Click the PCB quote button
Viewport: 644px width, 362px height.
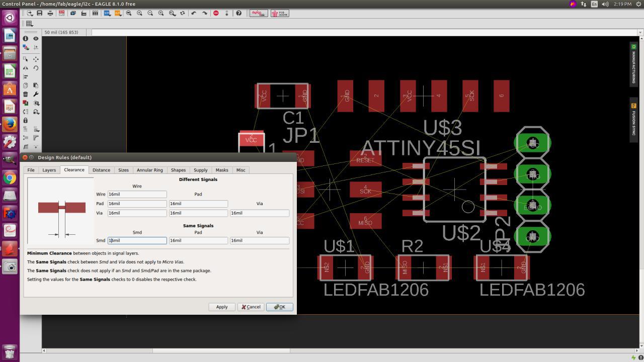tap(280, 13)
